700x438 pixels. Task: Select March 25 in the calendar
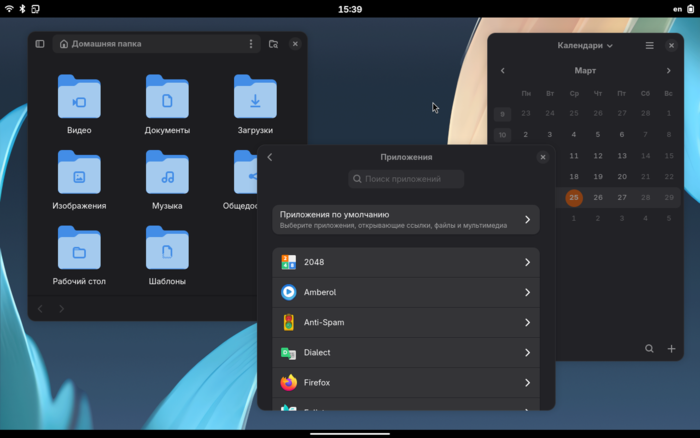click(x=574, y=198)
